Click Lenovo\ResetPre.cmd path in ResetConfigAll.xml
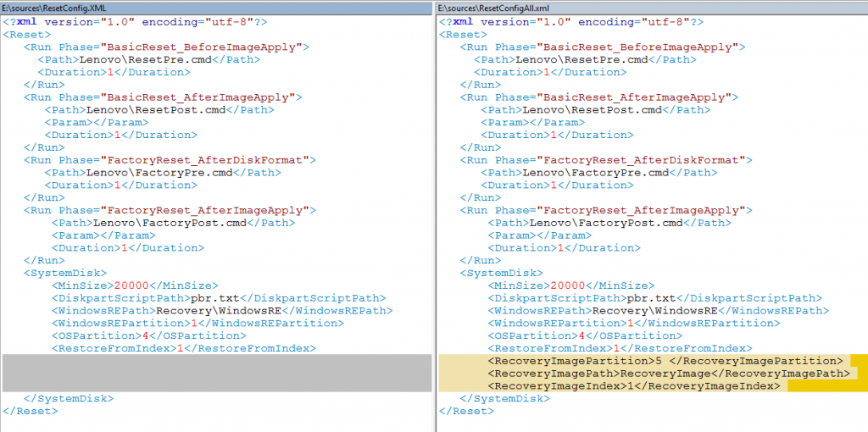The image size is (868, 432). click(586, 60)
